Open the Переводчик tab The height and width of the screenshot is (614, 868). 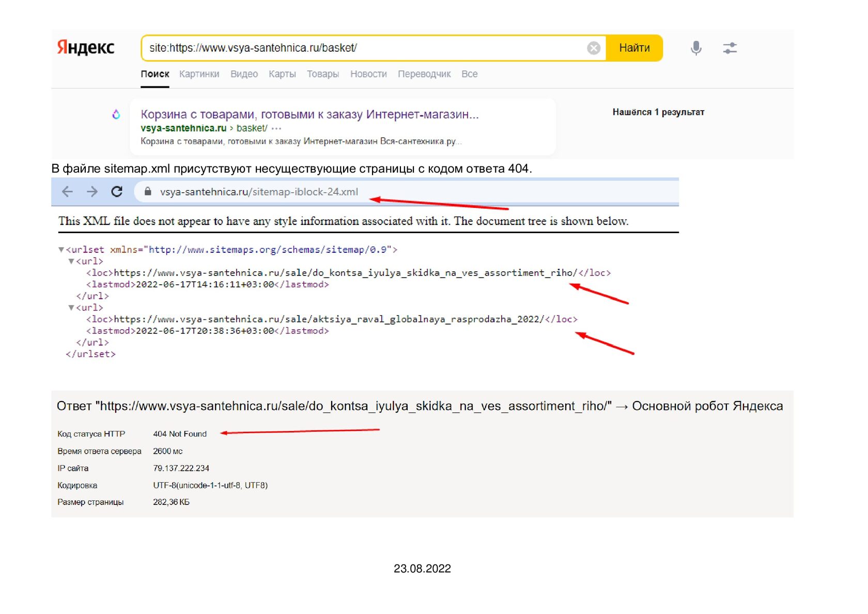click(x=424, y=74)
